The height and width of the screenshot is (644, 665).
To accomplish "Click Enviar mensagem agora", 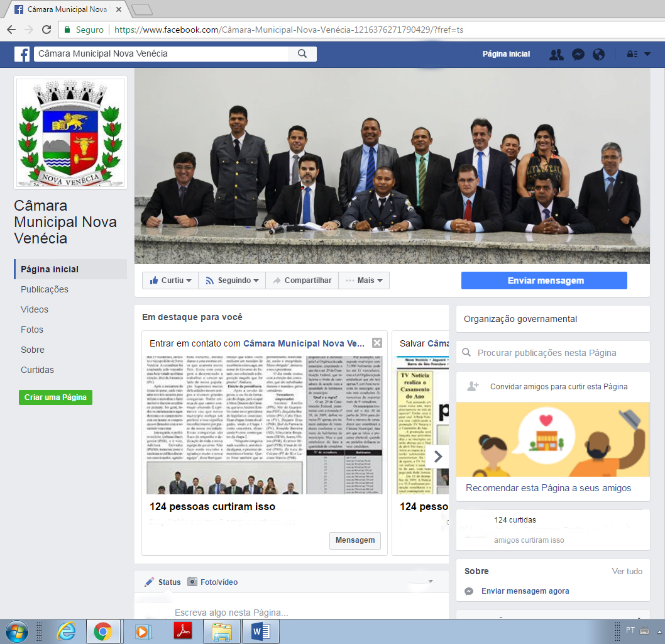I will pos(525,591).
